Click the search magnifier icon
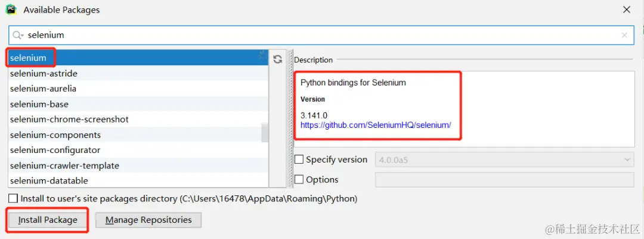Screen dimensions: 644x239 tap(18, 35)
